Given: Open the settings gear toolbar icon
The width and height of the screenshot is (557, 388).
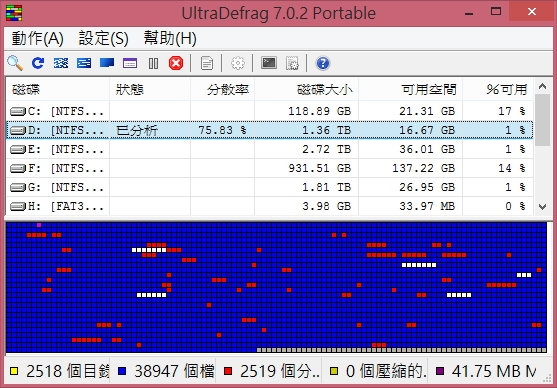Looking at the screenshot, I should pyautogui.click(x=238, y=64).
